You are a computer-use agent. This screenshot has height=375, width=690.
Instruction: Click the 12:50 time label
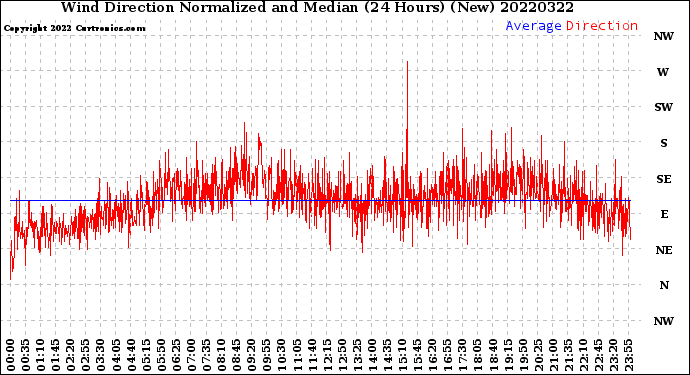[342, 355]
